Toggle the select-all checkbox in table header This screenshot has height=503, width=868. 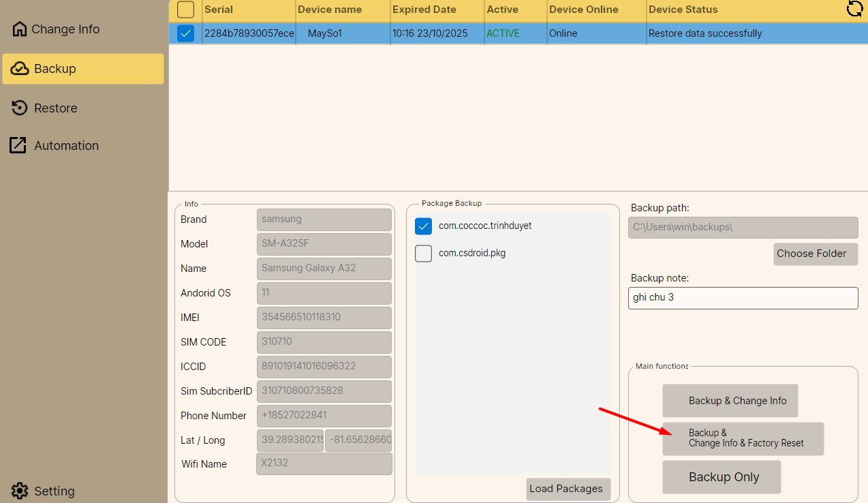click(185, 10)
